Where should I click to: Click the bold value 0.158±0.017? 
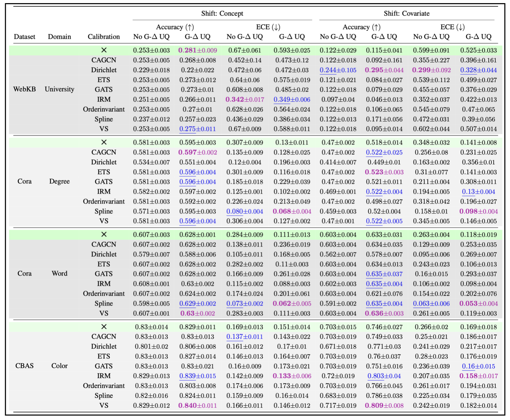click(x=479, y=376)
